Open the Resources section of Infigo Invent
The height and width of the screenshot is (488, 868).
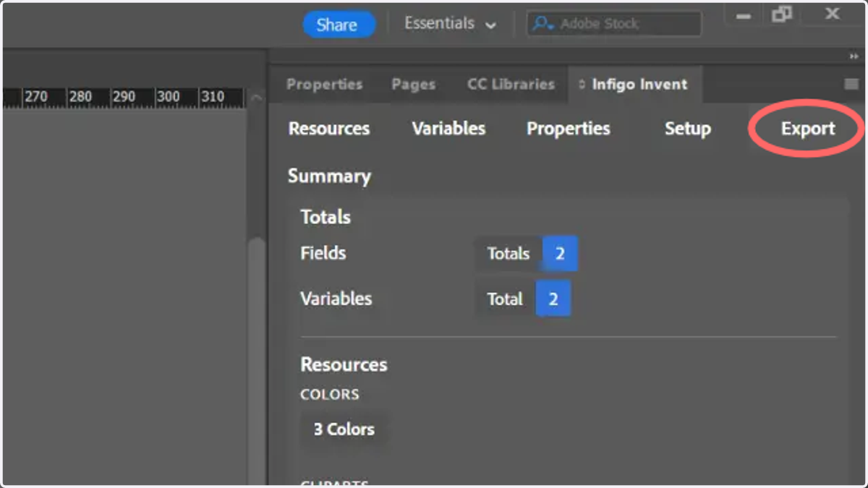pos(329,129)
